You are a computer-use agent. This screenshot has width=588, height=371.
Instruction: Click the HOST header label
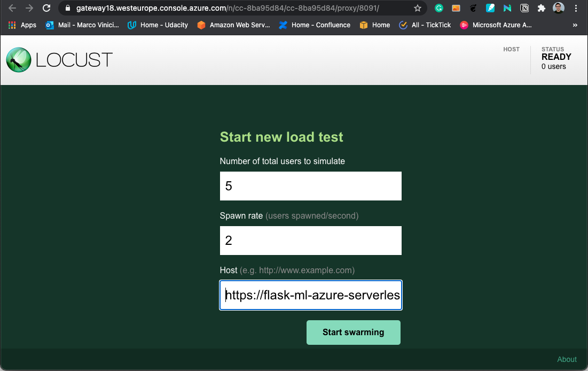[x=511, y=49]
